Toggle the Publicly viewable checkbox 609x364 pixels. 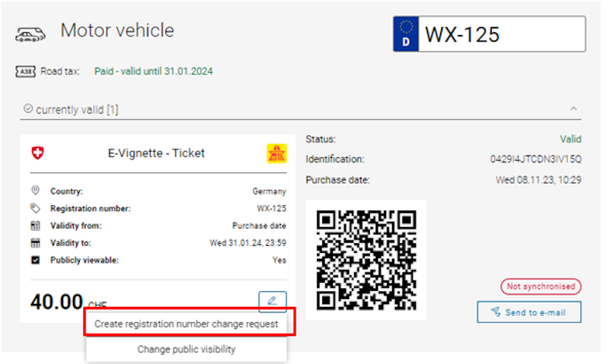[35, 260]
